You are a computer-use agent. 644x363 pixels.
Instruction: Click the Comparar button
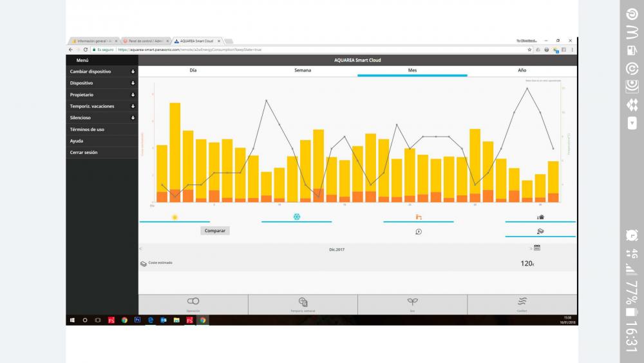click(215, 231)
